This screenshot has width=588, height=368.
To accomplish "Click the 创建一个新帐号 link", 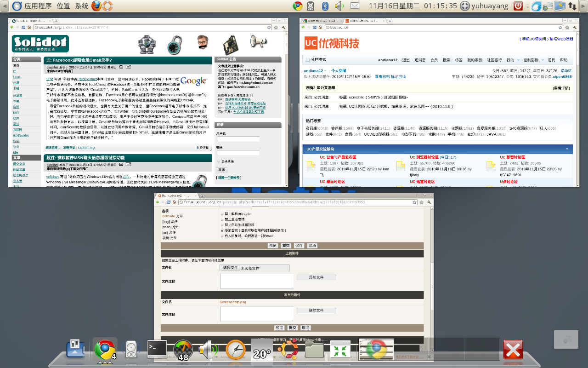I will (230, 178).
